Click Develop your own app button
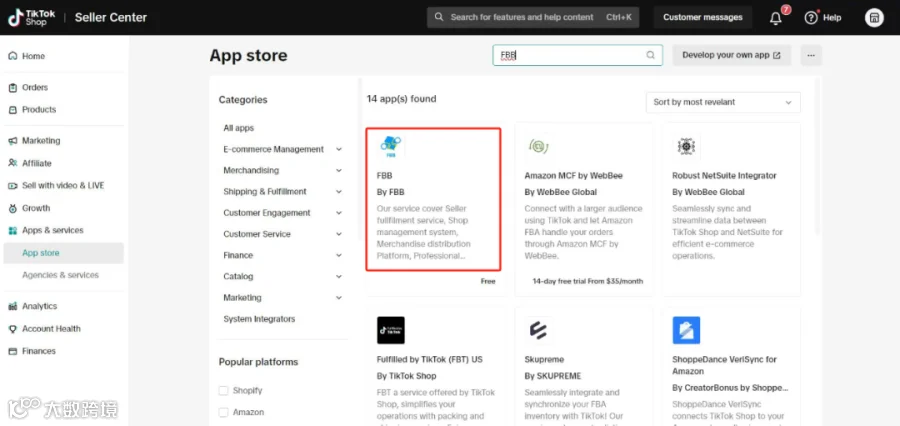This screenshot has width=900, height=426. (x=731, y=55)
